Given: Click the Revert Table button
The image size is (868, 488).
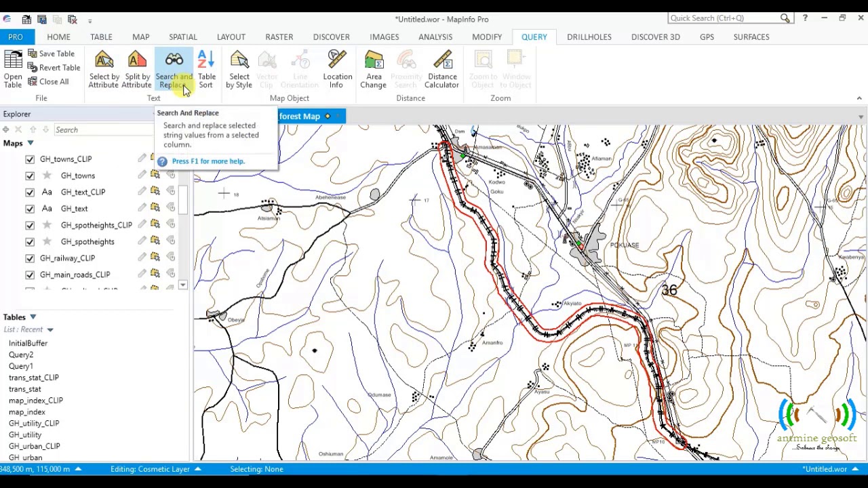Looking at the screenshot, I should click(54, 68).
